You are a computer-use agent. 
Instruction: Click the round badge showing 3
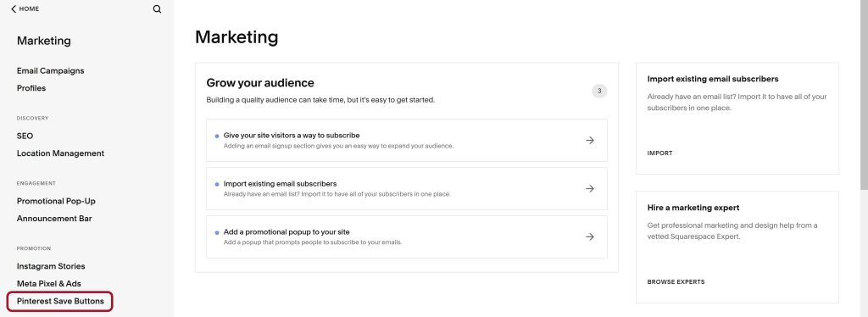click(599, 92)
